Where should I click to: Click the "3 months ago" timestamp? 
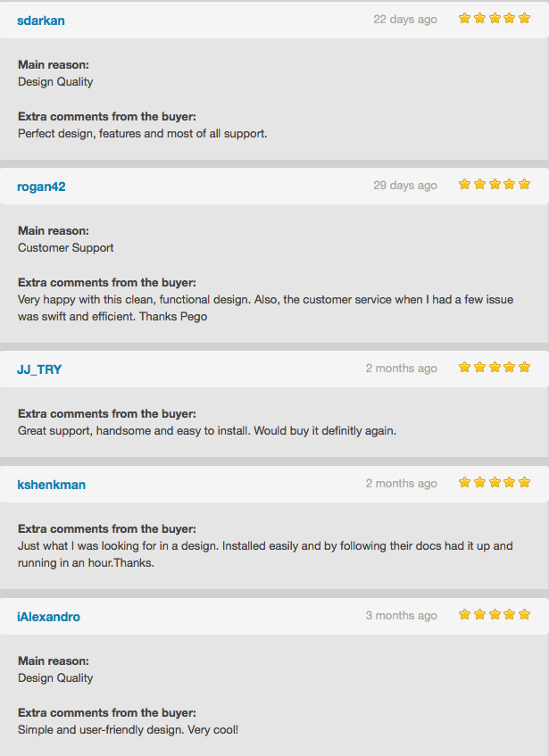401,616
